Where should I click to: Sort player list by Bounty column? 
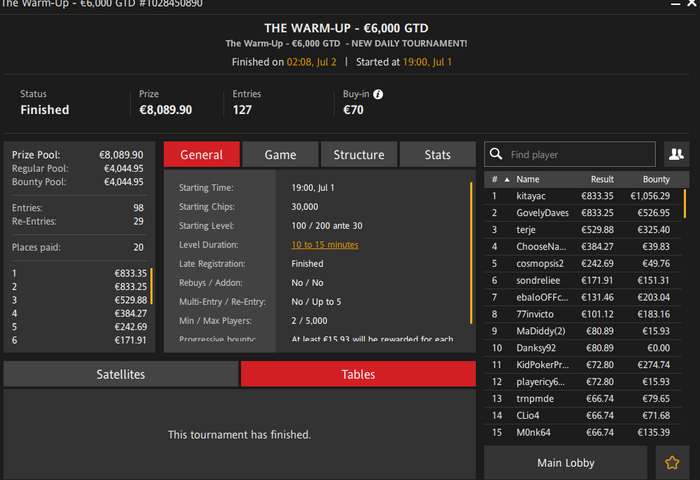point(656,179)
